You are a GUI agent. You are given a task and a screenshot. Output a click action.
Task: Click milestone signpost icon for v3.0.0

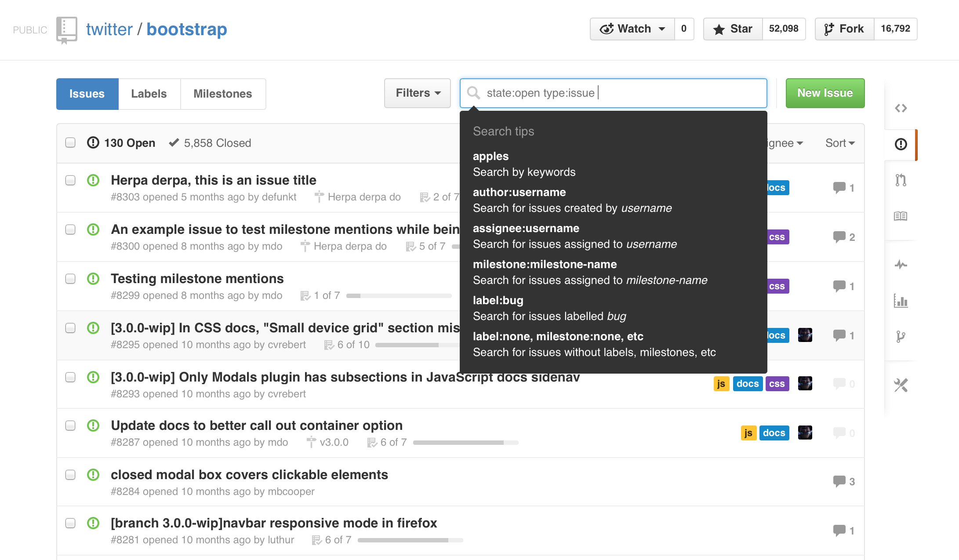[311, 442]
